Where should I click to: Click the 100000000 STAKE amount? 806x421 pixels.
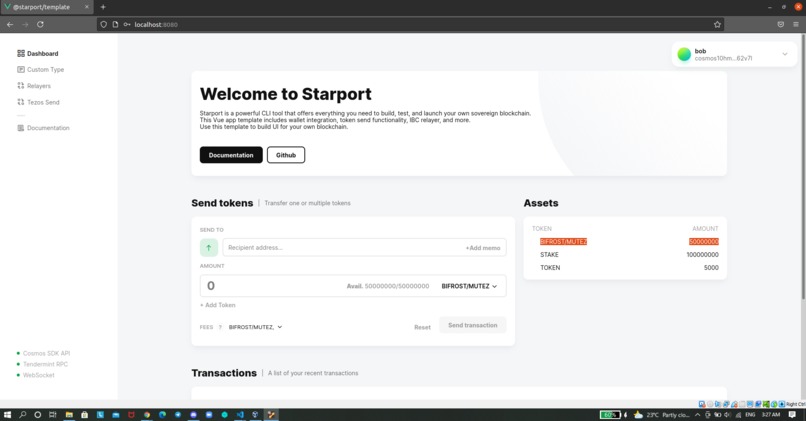tap(702, 254)
